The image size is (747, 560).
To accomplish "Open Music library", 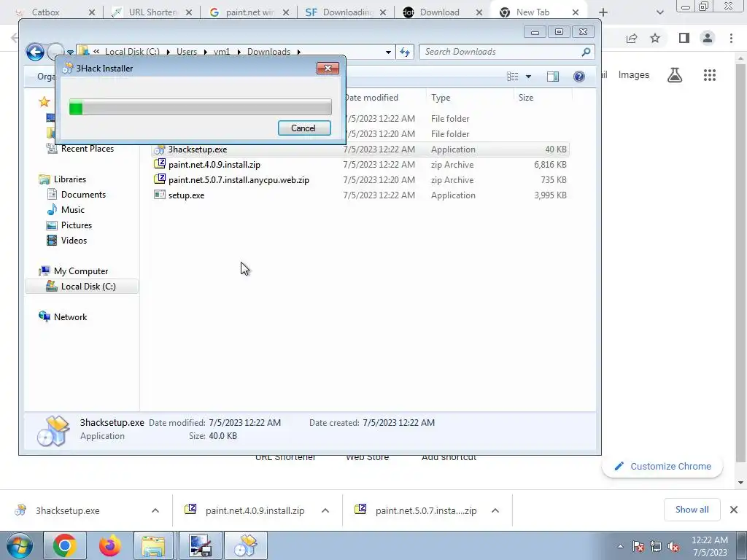I will (72, 210).
